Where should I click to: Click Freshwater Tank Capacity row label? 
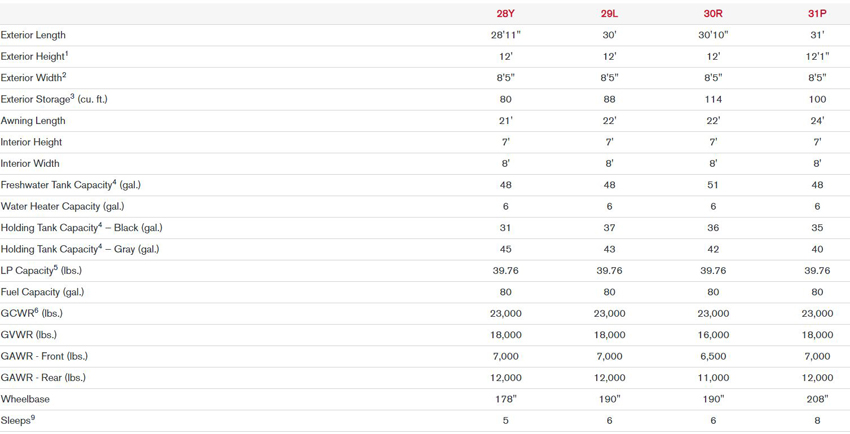[70, 185]
